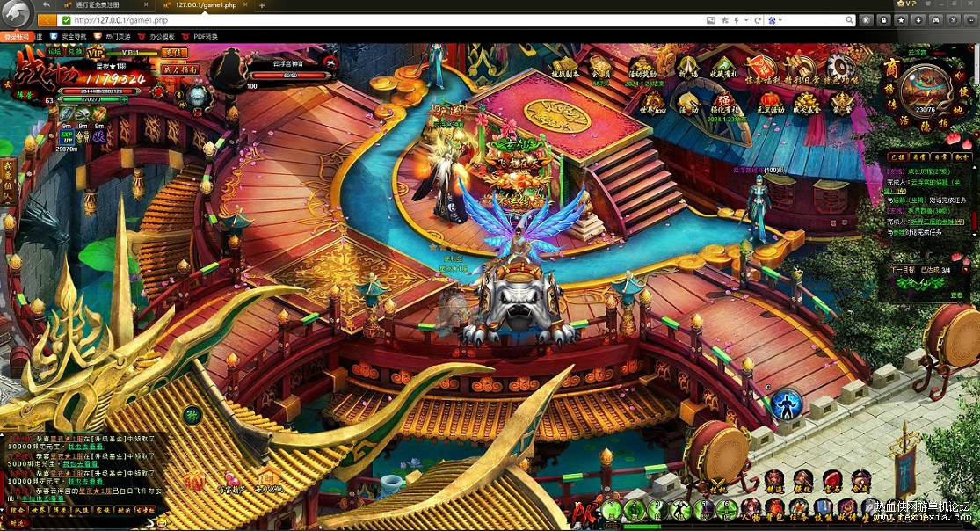The height and width of the screenshot is (531, 980).
Task: Open the 百宝葫芦 gourd icon
Action: (x=230, y=484)
